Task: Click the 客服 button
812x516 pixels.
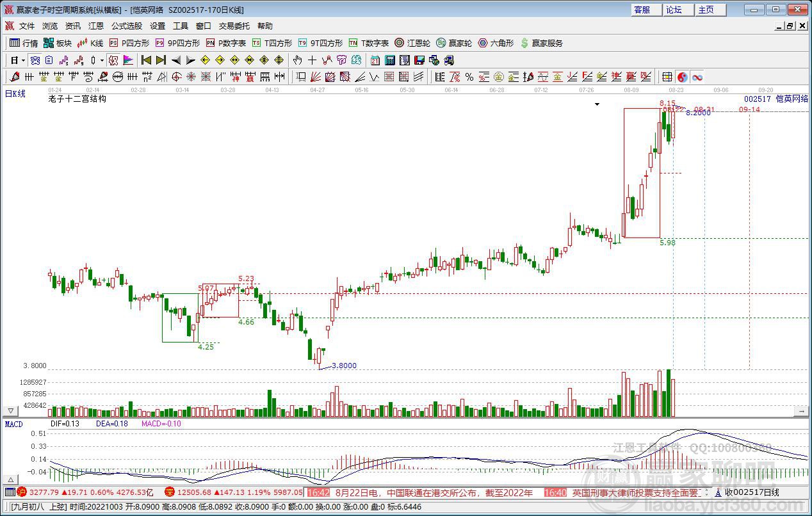Action: 642,10
